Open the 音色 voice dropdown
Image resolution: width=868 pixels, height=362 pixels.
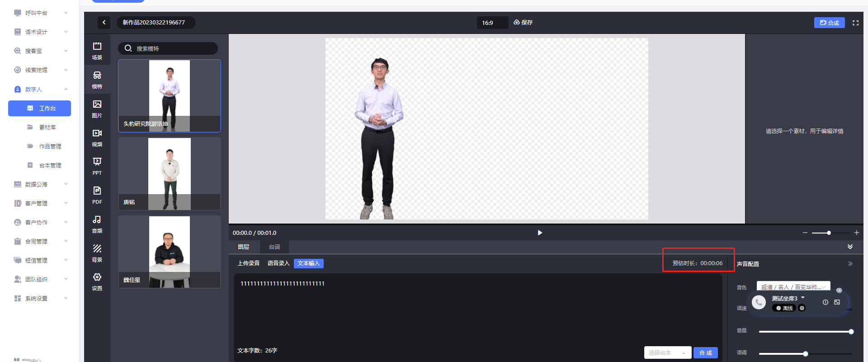pos(793,287)
